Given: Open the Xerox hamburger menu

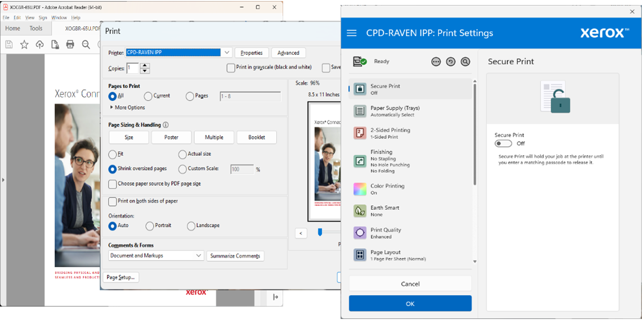Looking at the screenshot, I should (352, 33).
